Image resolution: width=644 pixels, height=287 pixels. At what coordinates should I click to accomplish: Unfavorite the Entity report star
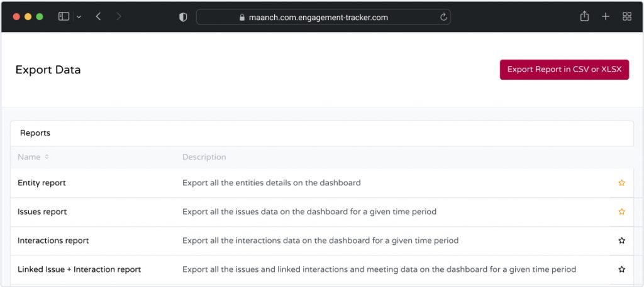click(x=622, y=183)
